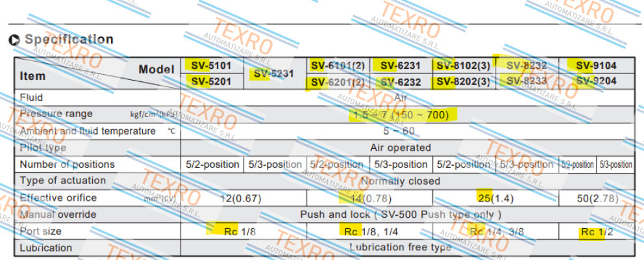
Task: Click 5/3-position under SV-8232
Action: (526, 164)
